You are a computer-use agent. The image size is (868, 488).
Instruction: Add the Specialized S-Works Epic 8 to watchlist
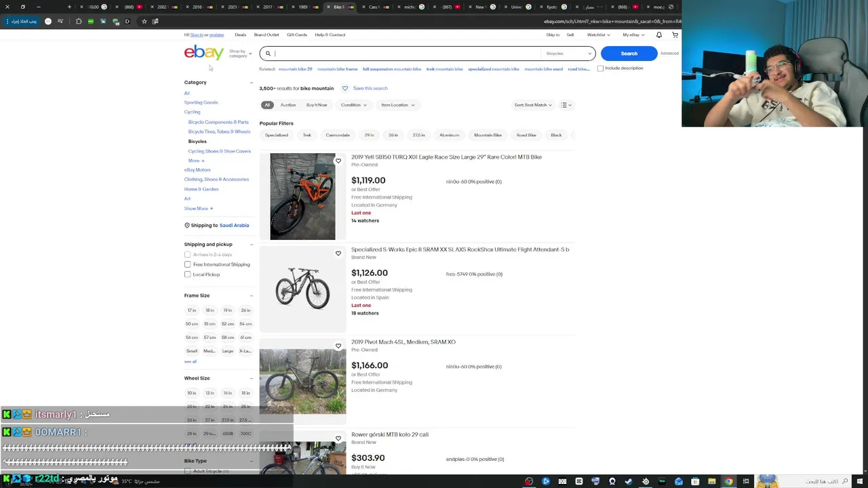[x=338, y=253]
